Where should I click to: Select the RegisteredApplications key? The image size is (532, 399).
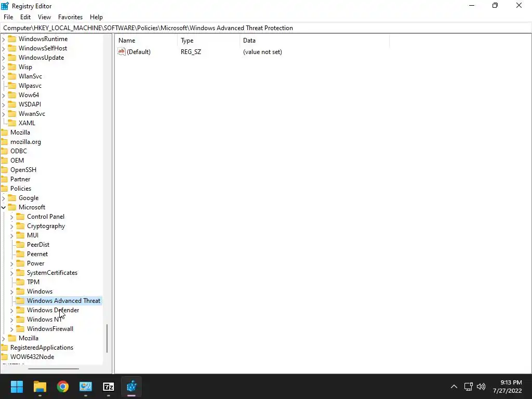[42, 348]
